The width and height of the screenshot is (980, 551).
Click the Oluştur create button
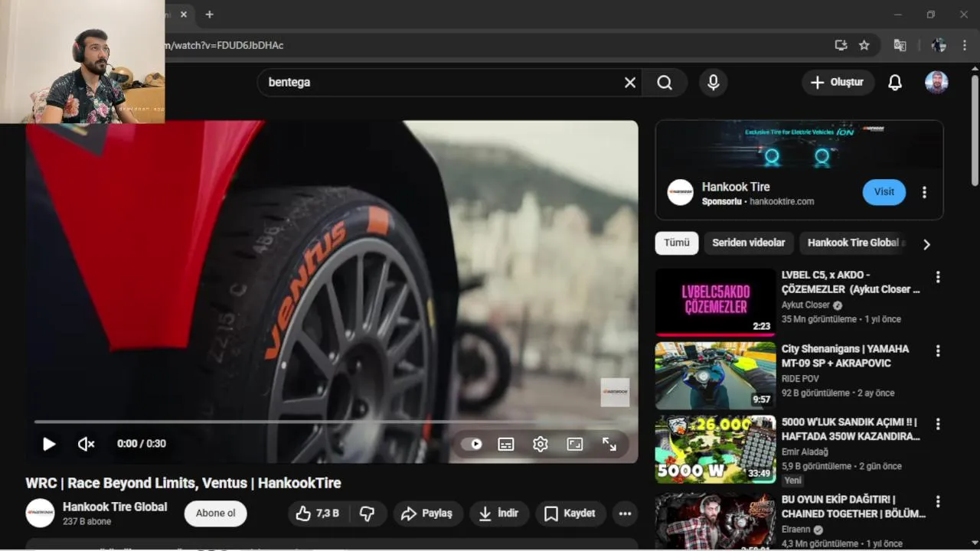(838, 83)
